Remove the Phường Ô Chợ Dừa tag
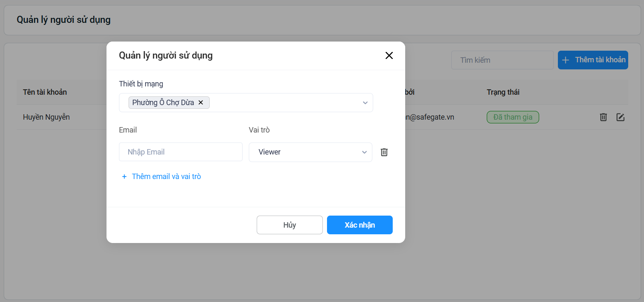Image resolution: width=644 pixels, height=302 pixels. pos(201,103)
